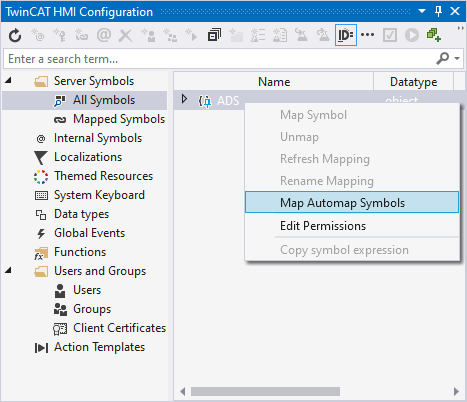The image size is (467, 402).
Task: Click Rename Mapping menu entry
Action: coord(352,181)
